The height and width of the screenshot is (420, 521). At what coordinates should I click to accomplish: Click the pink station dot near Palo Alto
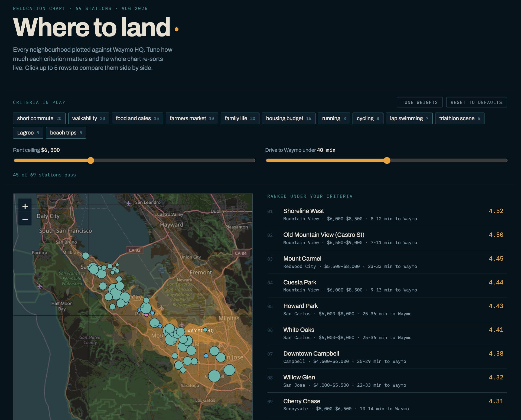(146, 315)
